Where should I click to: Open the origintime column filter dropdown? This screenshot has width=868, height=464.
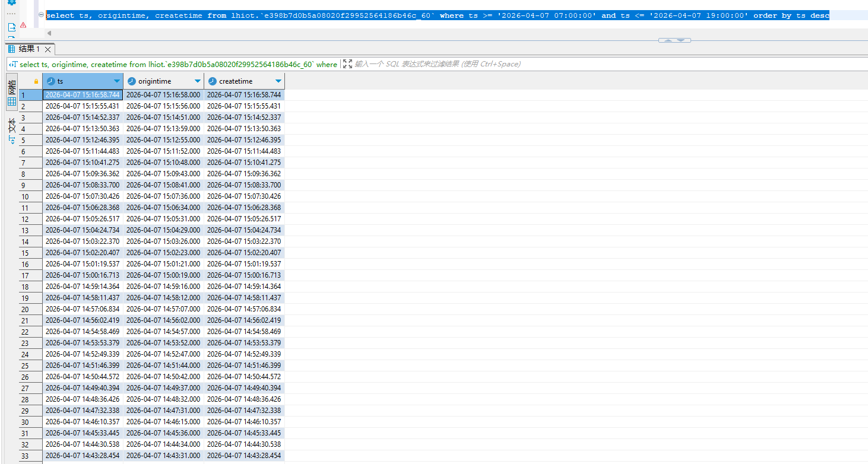point(198,81)
